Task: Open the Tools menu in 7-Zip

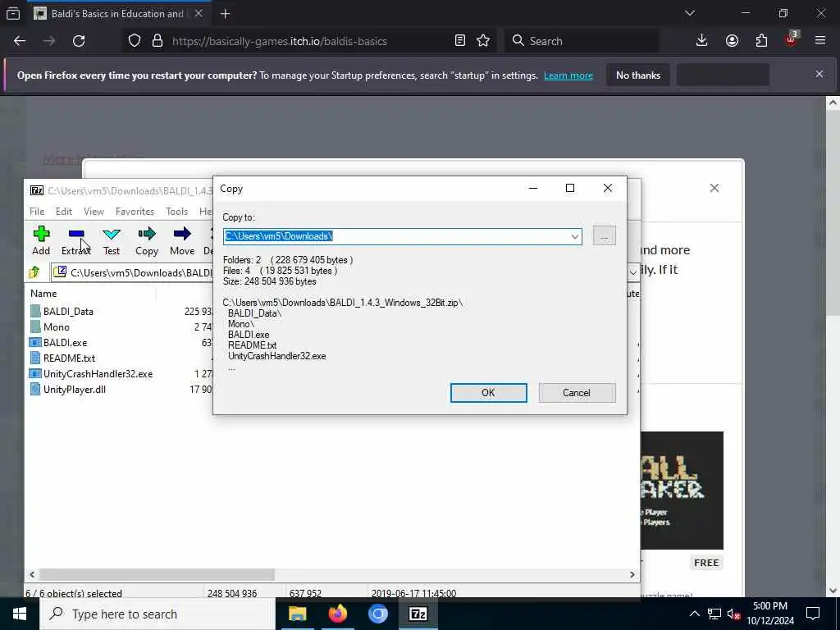Action: tap(177, 211)
